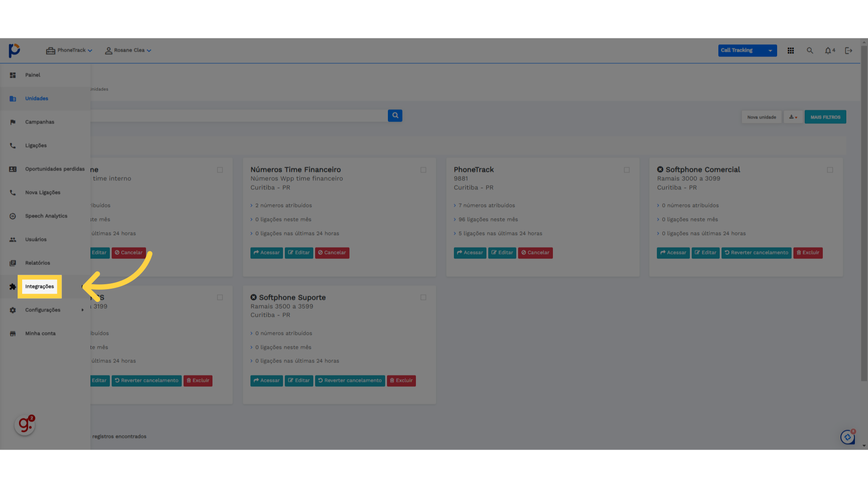Click the Integrações puzzle icon
The image size is (868, 488).
click(13, 286)
